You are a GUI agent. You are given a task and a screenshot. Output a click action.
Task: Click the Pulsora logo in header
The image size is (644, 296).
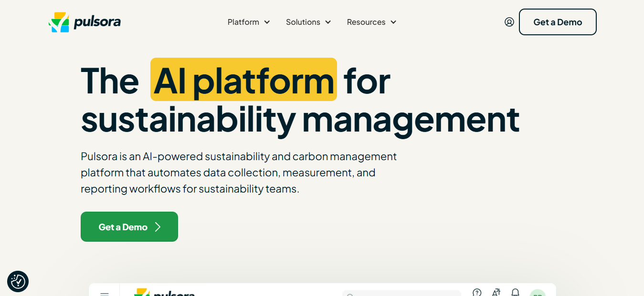point(84,22)
